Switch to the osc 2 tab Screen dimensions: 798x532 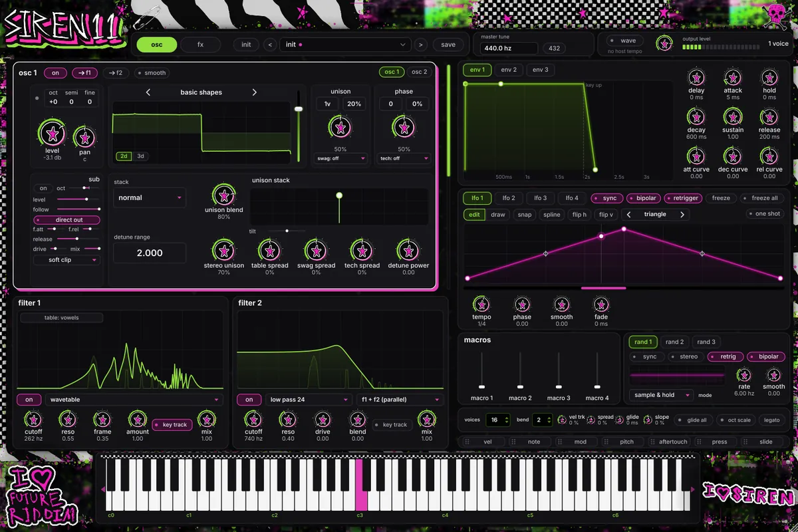(419, 72)
